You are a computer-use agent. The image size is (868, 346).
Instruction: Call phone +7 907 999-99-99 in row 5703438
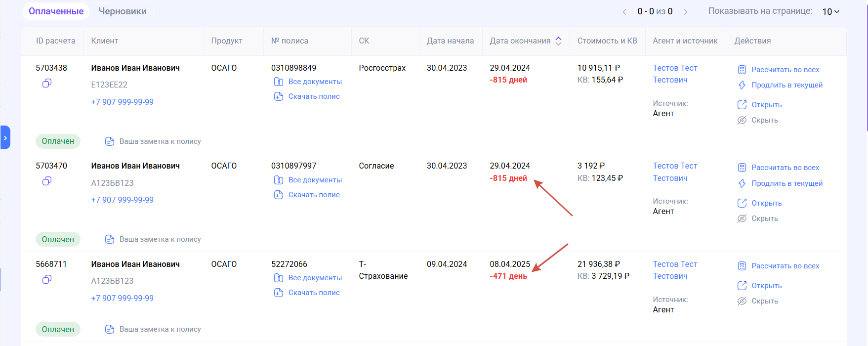point(123,102)
